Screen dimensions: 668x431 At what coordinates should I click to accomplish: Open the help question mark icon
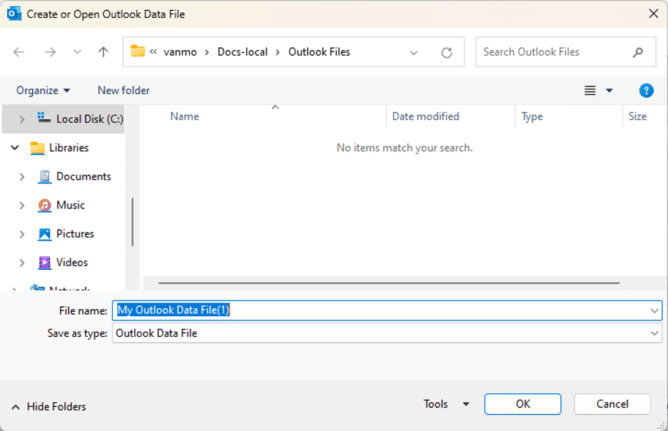pos(646,90)
